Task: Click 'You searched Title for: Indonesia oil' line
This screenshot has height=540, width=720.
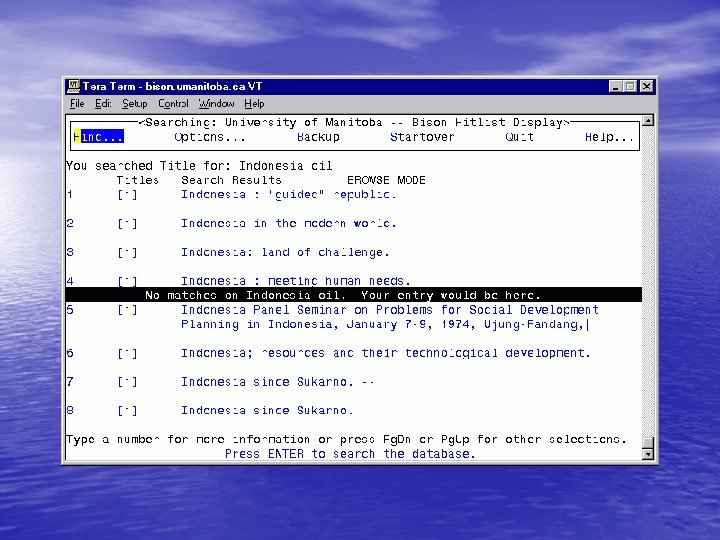Action: tap(199, 166)
